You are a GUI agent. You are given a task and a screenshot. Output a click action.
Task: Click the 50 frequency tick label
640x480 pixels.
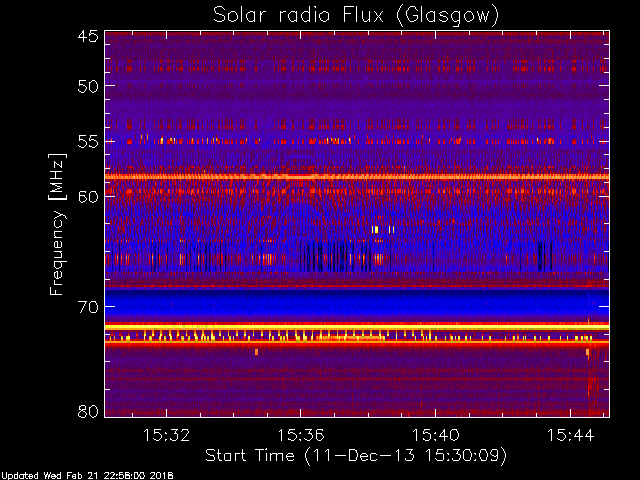point(88,86)
